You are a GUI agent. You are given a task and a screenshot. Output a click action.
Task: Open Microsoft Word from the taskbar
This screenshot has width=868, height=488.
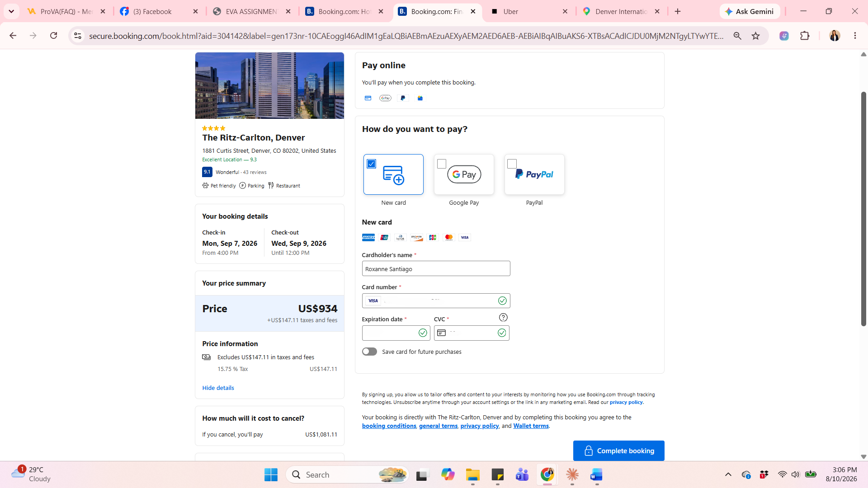(x=596, y=474)
